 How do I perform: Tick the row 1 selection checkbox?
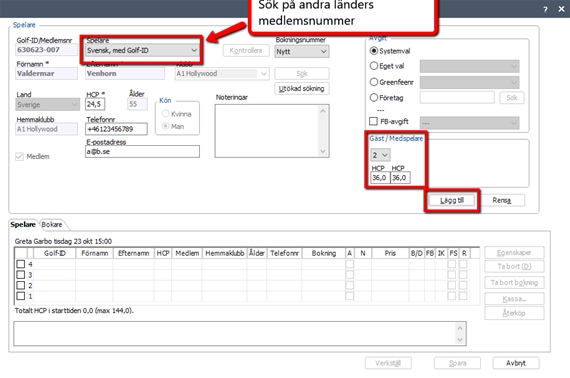(21, 296)
